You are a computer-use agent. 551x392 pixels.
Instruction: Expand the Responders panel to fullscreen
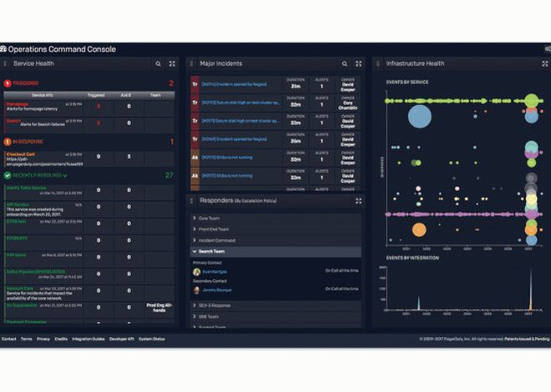click(x=358, y=201)
